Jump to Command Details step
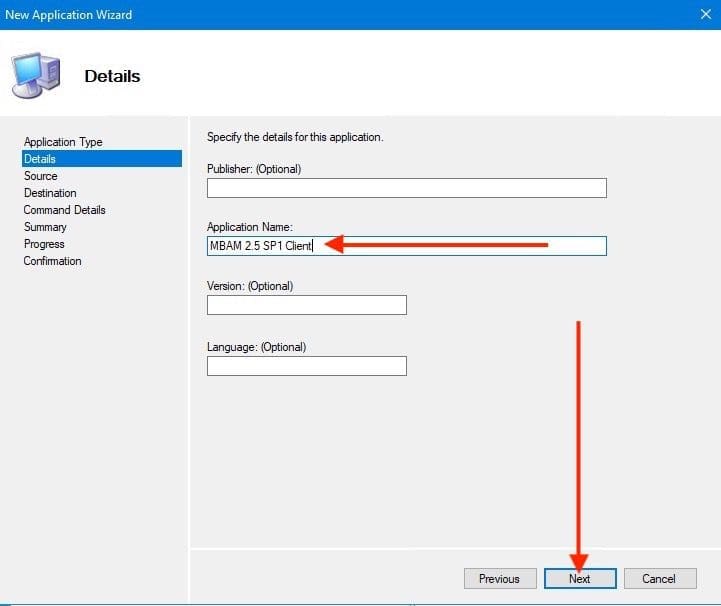 click(64, 210)
